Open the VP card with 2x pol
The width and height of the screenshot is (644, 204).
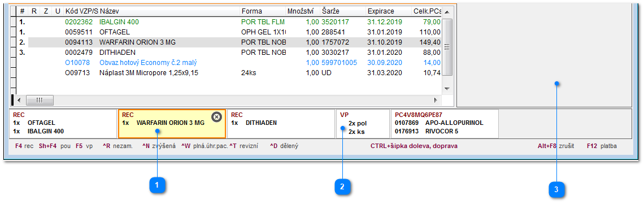(x=363, y=124)
